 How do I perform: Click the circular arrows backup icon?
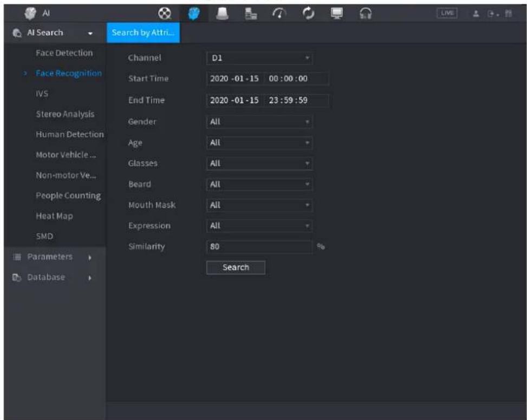(x=308, y=14)
